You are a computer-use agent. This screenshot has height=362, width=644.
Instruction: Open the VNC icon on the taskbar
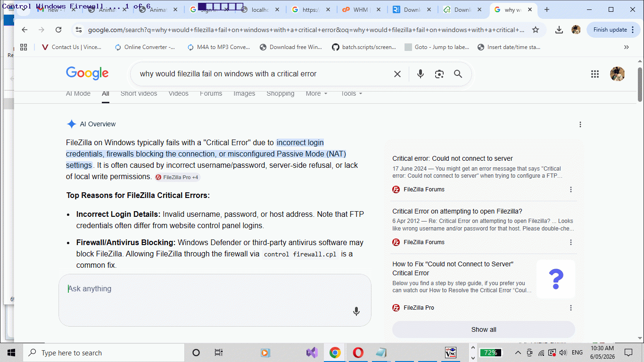pyautogui.click(x=451, y=353)
